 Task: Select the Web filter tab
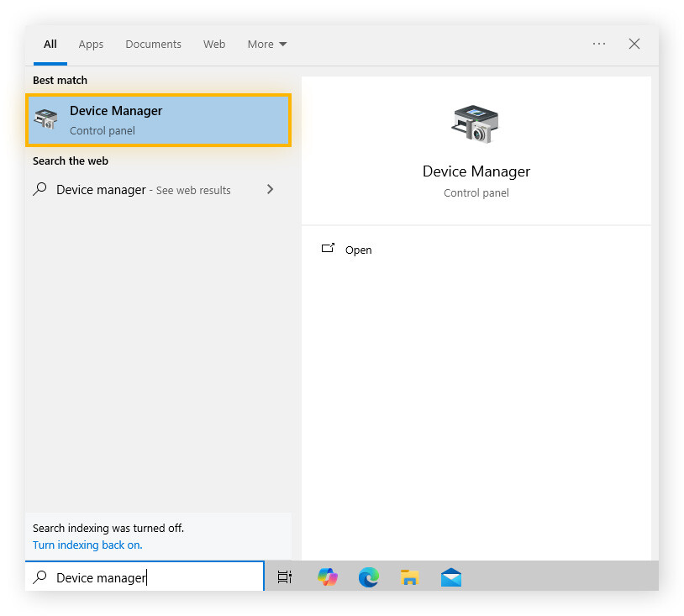(x=214, y=44)
